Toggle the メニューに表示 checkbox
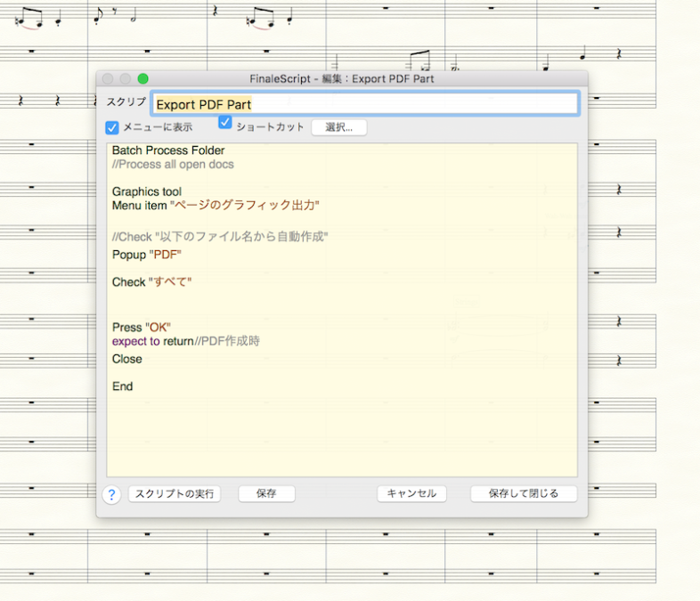700x601 pixels. [112, 128]
